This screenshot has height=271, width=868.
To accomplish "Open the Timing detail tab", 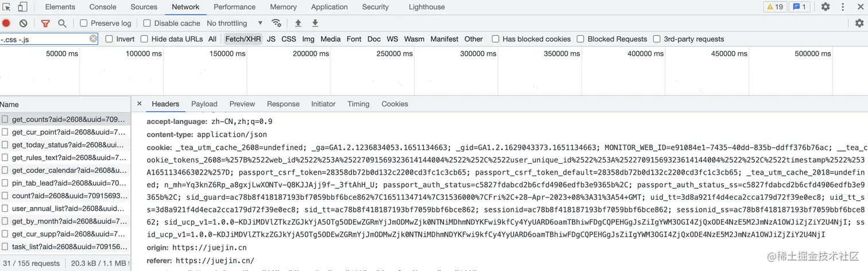I will 358,104.
